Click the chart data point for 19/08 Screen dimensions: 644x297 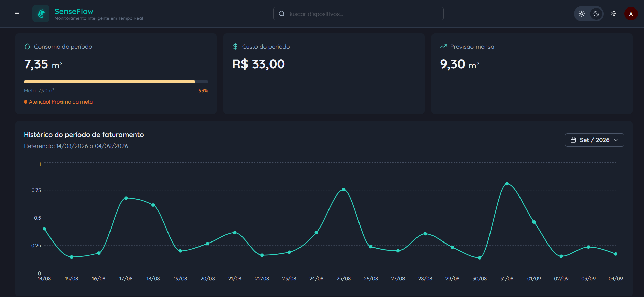180,251
